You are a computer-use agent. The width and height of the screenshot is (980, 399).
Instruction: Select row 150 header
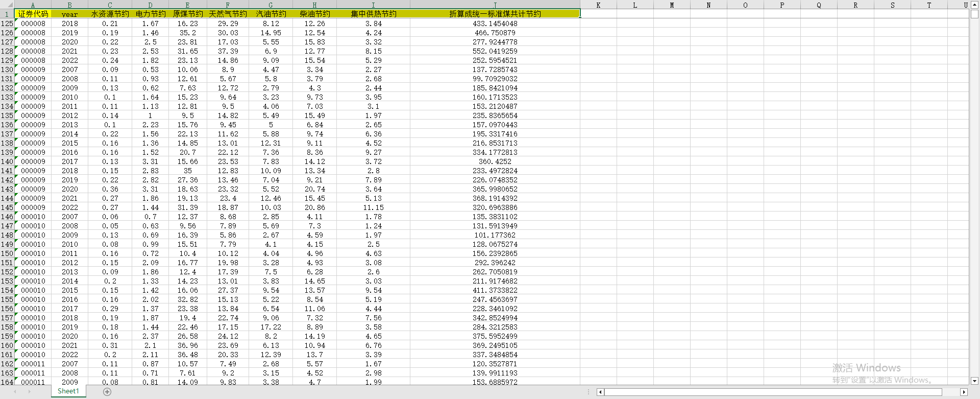click(7, 253)
